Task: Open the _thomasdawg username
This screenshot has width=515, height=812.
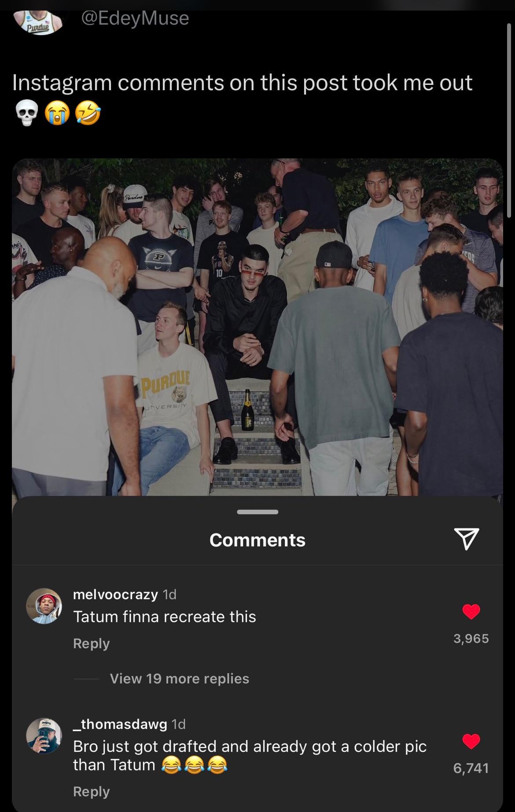Action: 120,724
